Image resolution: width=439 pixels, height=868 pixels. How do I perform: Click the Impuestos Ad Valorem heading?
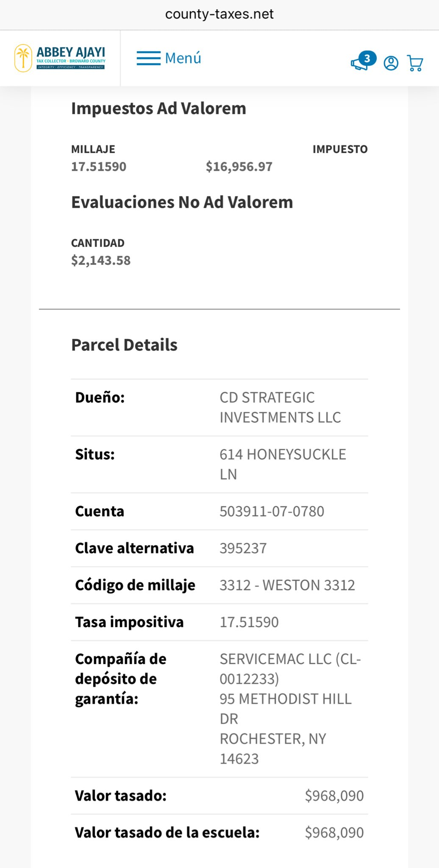coord(158,108)
